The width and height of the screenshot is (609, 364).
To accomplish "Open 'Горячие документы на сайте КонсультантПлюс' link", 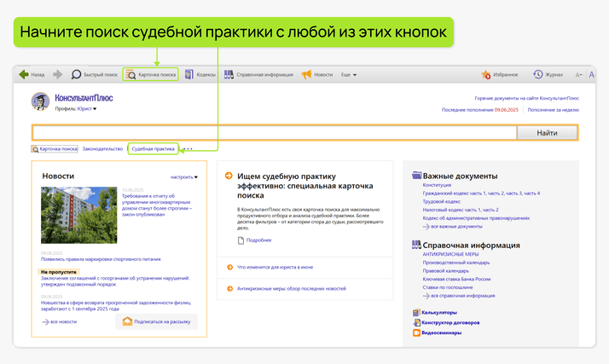I will click(x=526, y=98).
